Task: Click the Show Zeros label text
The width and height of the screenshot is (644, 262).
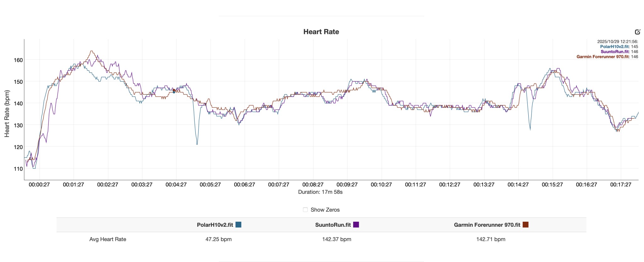Action: pos(325,210)
